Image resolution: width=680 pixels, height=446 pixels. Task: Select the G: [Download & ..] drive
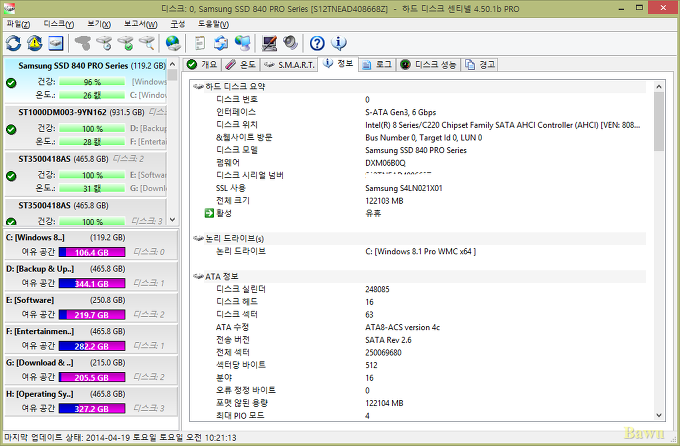point(91,370)
